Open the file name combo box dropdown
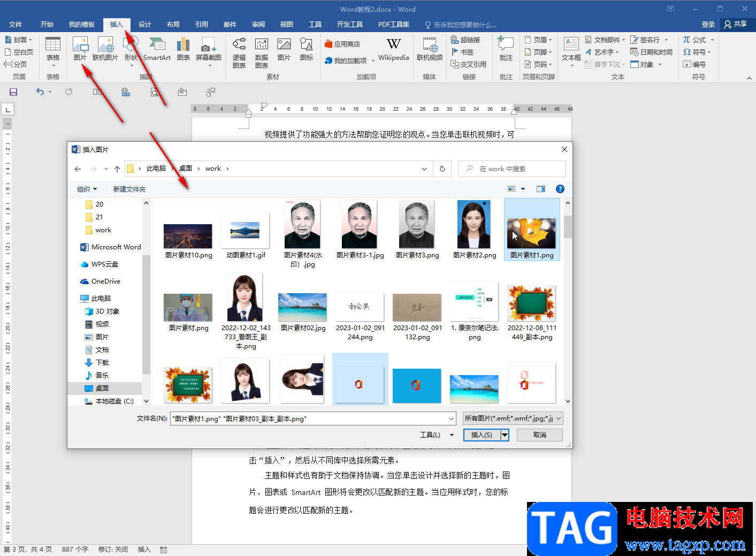Image resolution: width=756 pixels, height=556 pixels. (x=451, y=418)
